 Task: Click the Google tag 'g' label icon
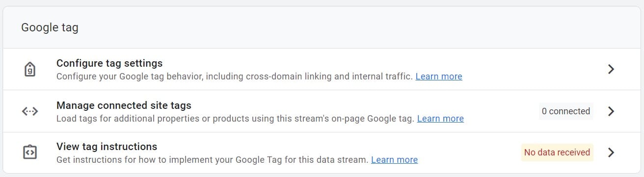click(30, 69)
